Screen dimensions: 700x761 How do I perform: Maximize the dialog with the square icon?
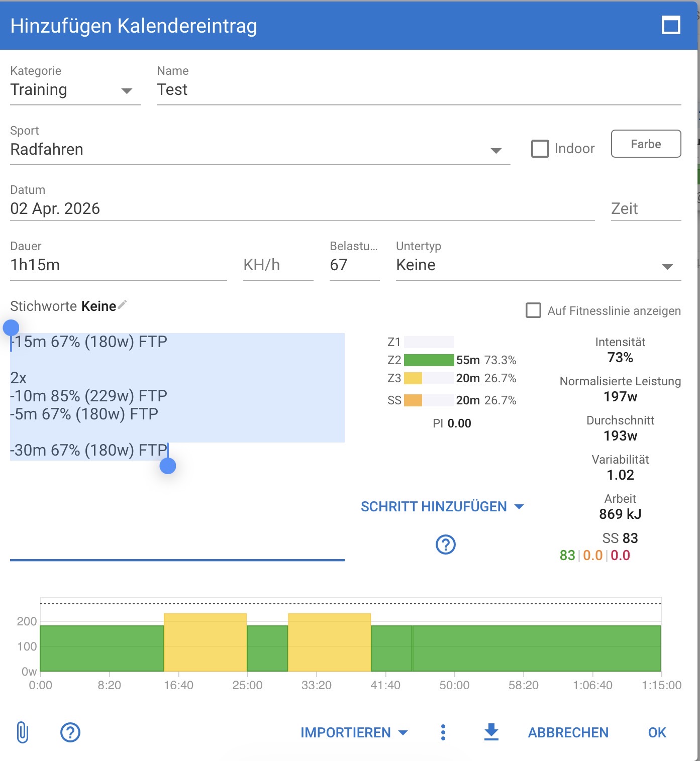(671, 25)
